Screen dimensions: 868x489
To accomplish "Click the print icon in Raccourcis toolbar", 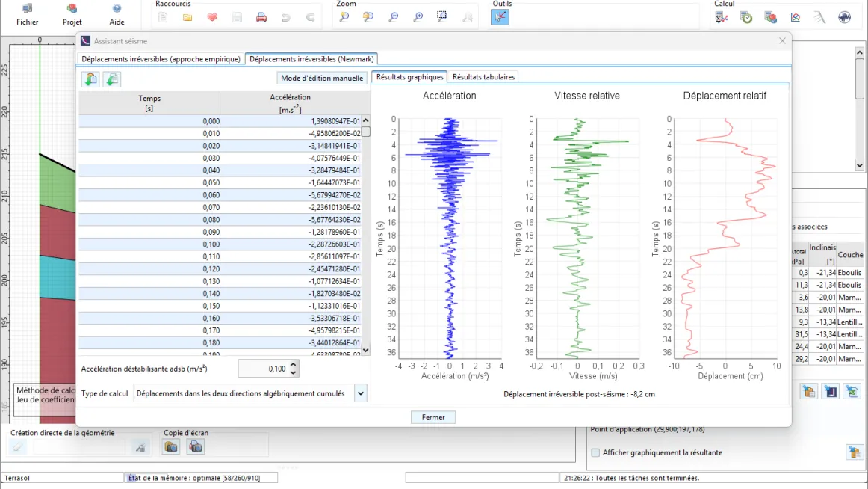I will (x=261, y=17).
